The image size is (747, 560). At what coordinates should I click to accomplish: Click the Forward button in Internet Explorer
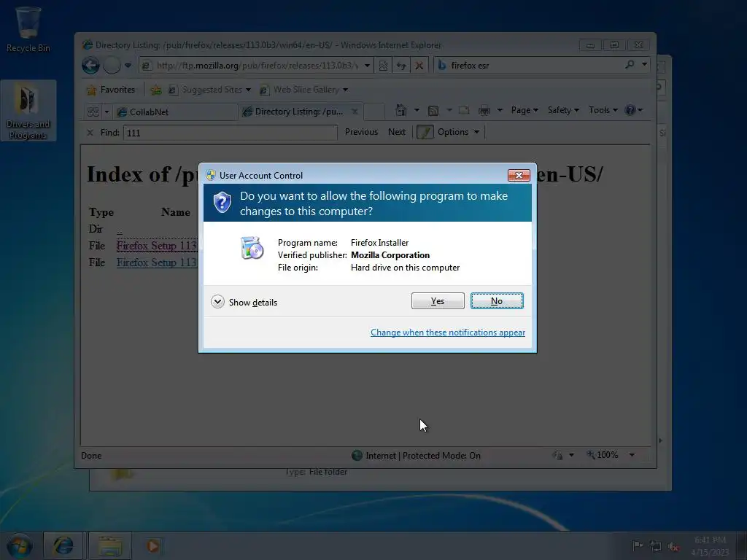click(x=112, y=65)
